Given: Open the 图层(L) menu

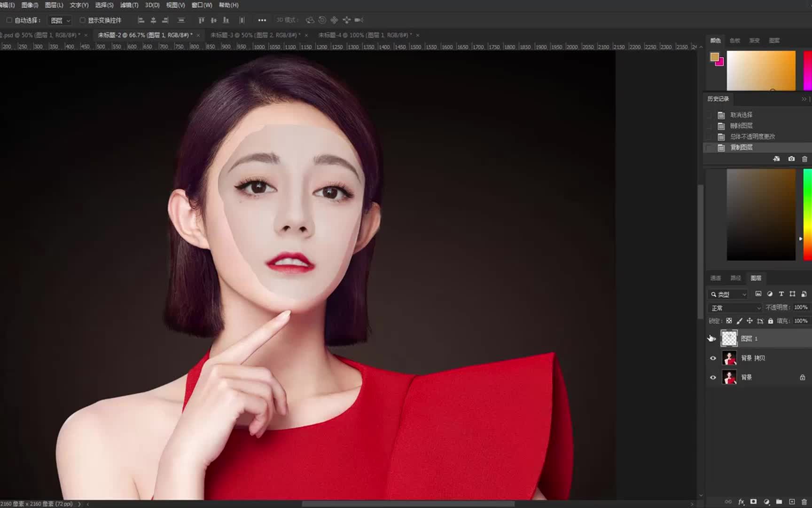Looking at the screenshot, I should point(54,5).
